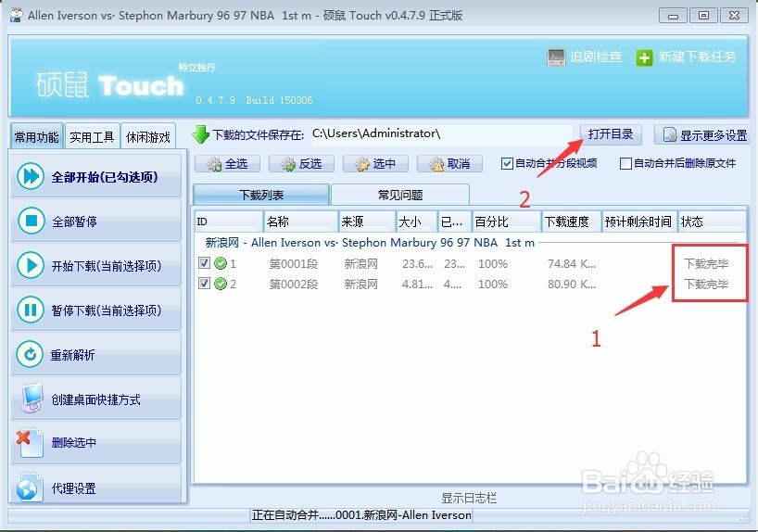The height and width of the screenshot is (532, 758).
Task: Click the monitor icon for desktop shortcut
Action: (31, 399)
